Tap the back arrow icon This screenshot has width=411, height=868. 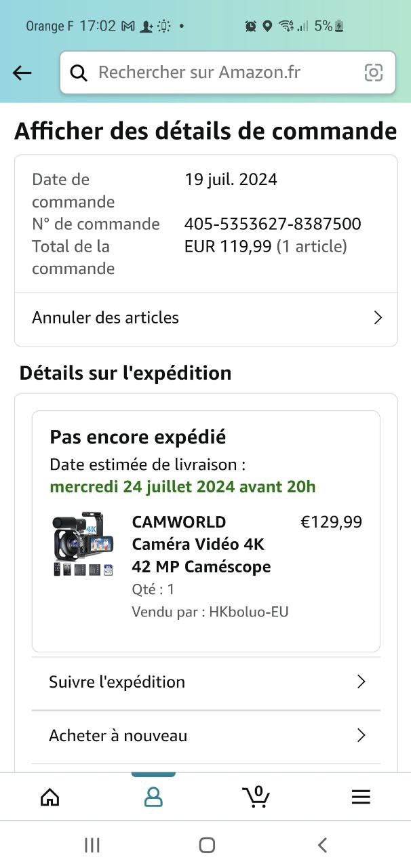pos(22,73)
